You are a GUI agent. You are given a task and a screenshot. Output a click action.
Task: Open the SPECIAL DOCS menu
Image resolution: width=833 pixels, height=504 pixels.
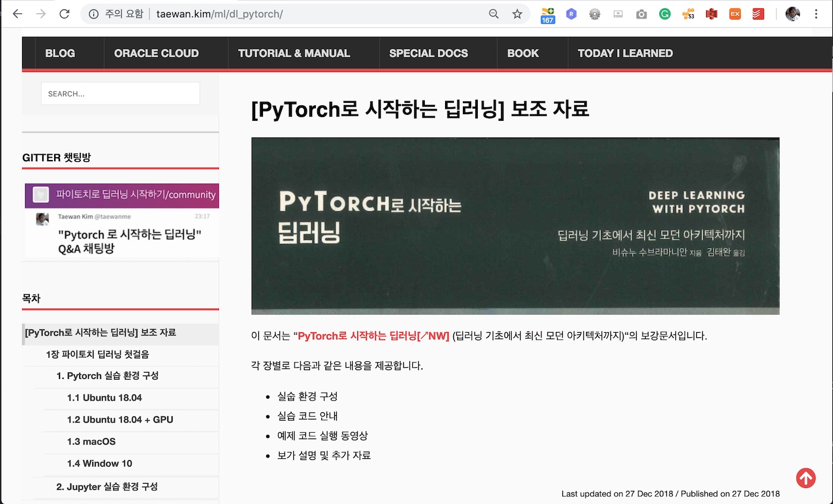428,53
